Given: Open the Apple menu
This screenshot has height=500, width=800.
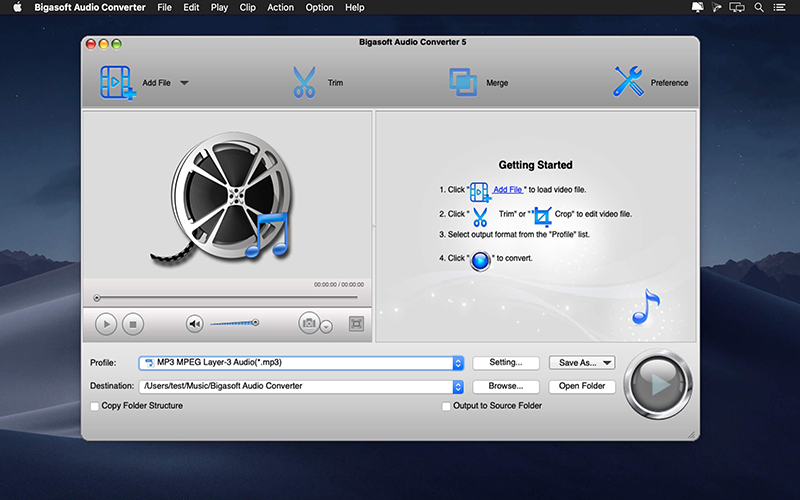Looking at the screenshot, I should [x=17, y=7].
